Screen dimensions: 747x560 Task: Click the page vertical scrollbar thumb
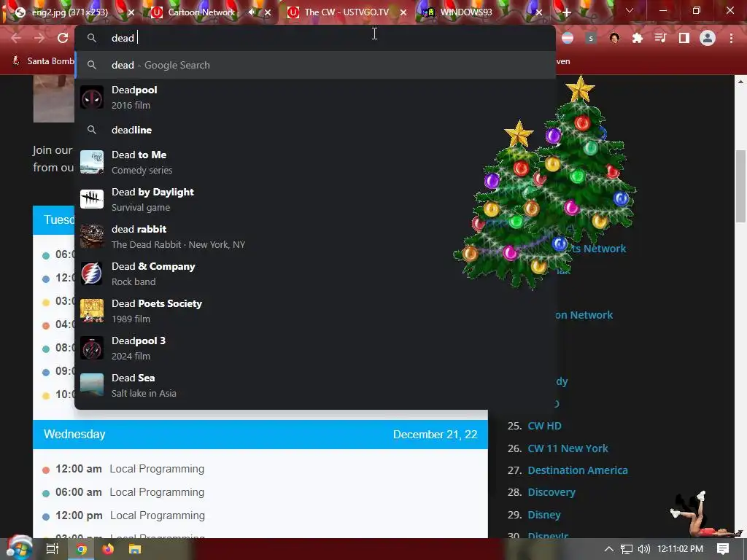(740, 186)
